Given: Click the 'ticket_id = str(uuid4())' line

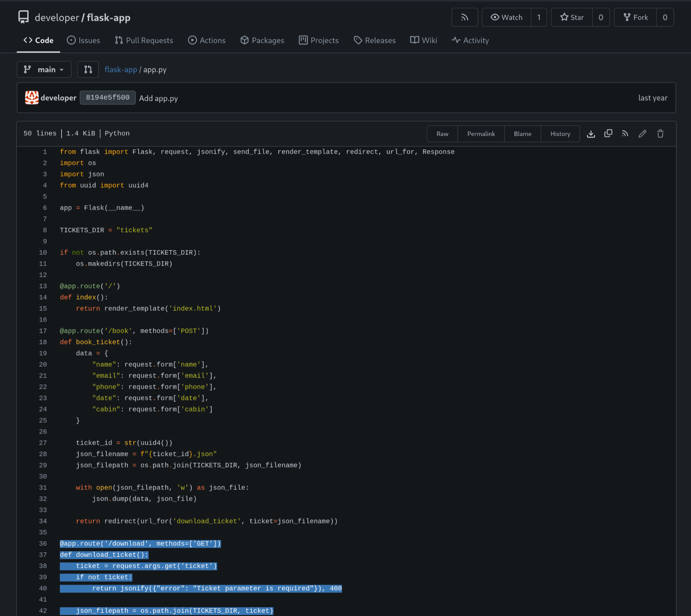Looking at the screenshot, I should tap(124, 443).
